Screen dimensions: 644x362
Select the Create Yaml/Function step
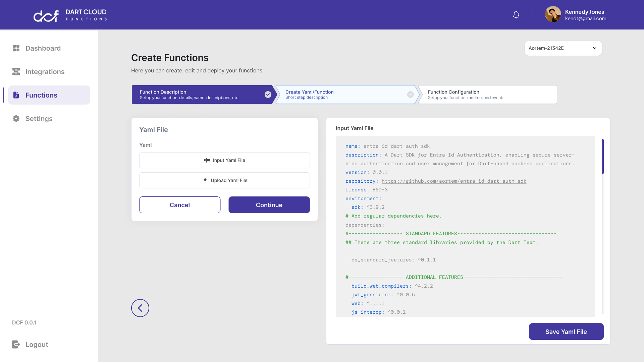(x=347, y=95)
